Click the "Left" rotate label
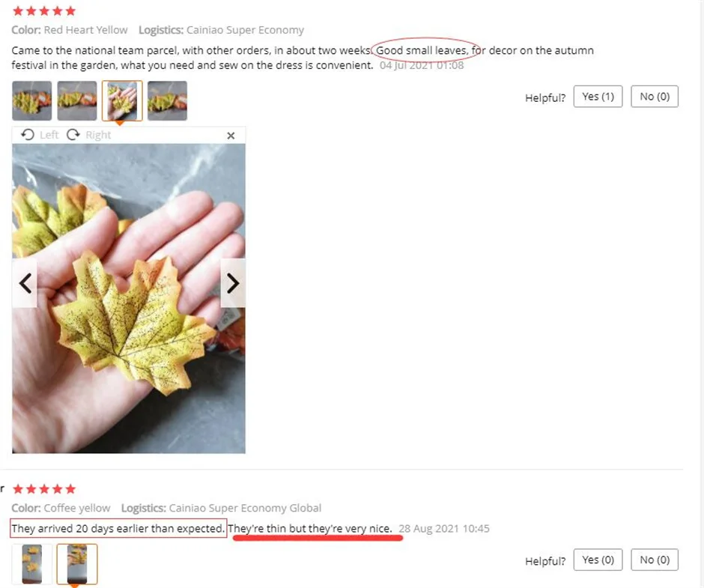Image resolution: width=704 pixels, height=588 pixels. pyautogui.click(x=49, y=135)
